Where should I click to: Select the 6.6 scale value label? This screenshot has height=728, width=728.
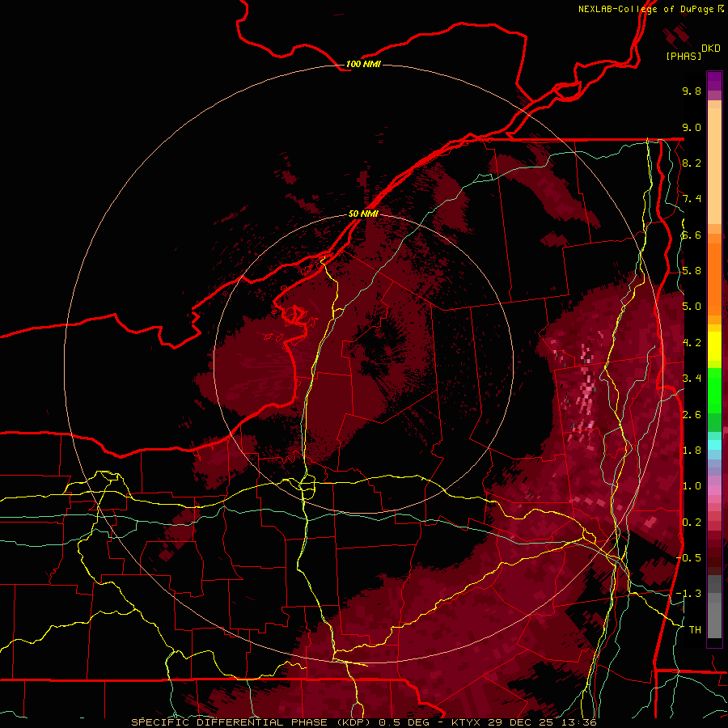pos(692,235)
